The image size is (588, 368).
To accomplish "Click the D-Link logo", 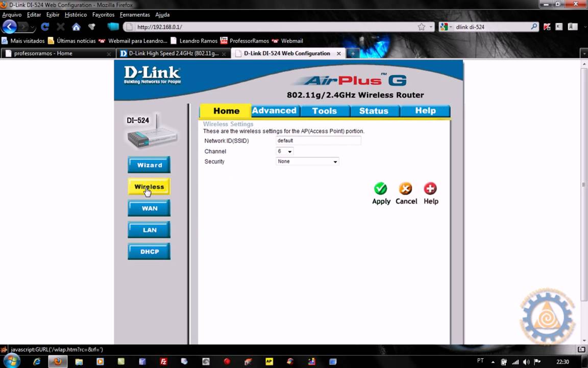I will click(x=152, y=75).
